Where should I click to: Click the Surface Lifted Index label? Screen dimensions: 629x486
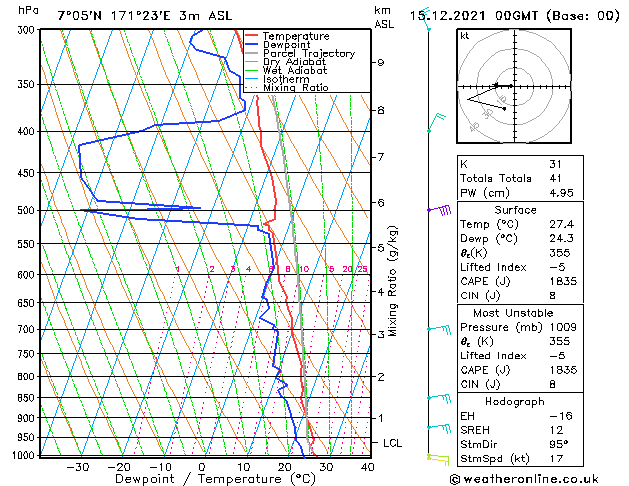pos(493,267)
